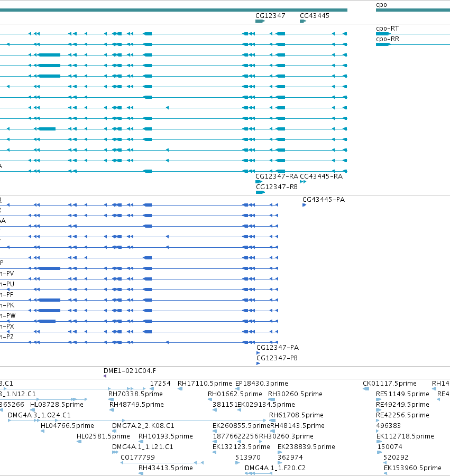Click the CG12347 gene label
Viewport: 450px width, 476px height.
click(270, 16)
